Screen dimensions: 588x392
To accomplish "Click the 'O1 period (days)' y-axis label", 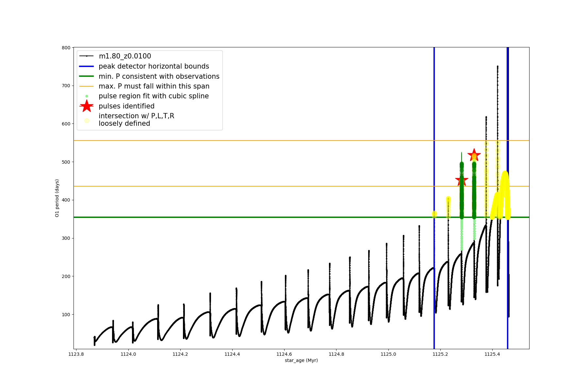I will (x=57, y=198).
